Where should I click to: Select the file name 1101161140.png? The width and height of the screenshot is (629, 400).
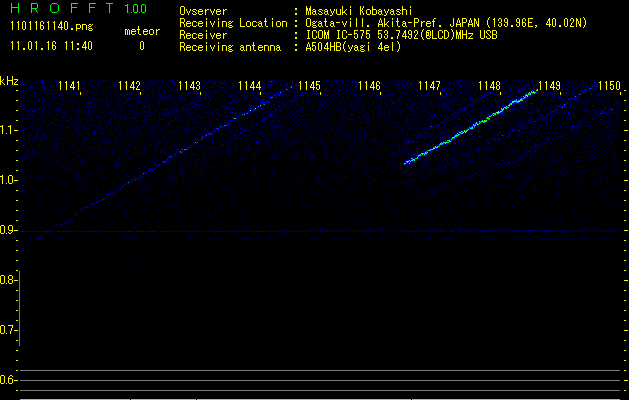point(52,27)
